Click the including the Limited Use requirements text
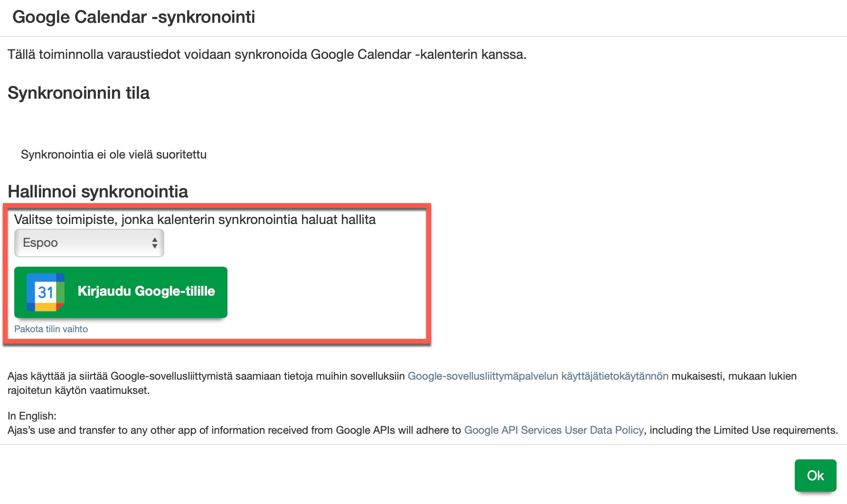This screenshot has width=847, height=504. click(x=743, y=430)
